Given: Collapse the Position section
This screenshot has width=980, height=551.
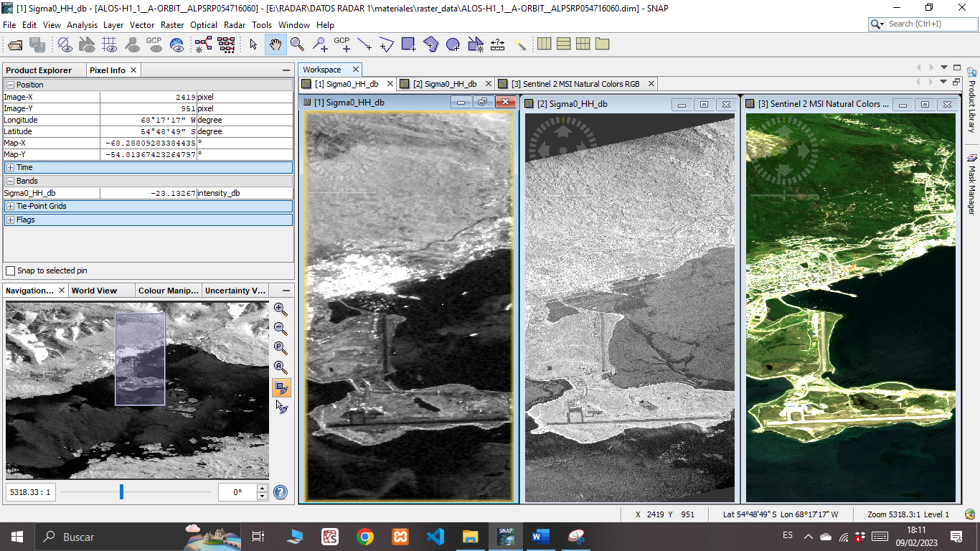Looking at the screenshot, I should [x=11, y=85].
